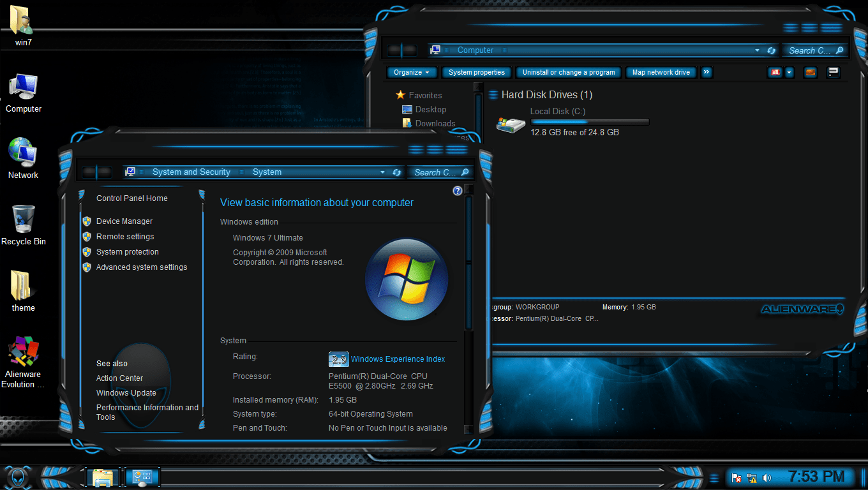Open the win7 folder on desktop
The width and height of the screenshot is (868, 490).
tap(23, 26)
